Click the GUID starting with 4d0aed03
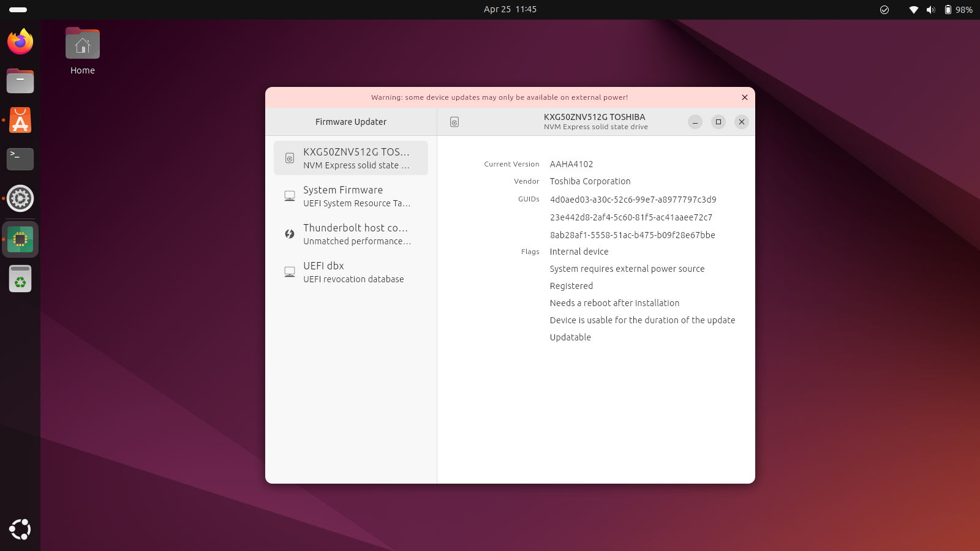980x551 pixels. (633, 200)
